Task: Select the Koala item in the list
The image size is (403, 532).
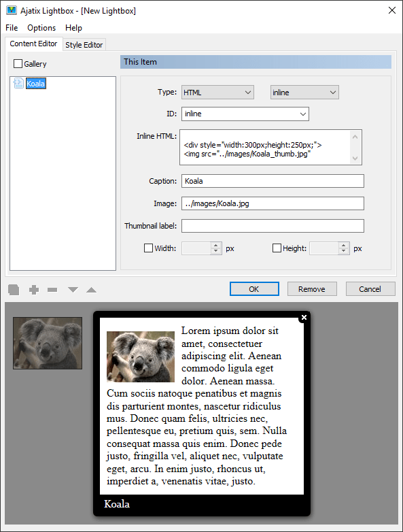Action: click(36, 84)
